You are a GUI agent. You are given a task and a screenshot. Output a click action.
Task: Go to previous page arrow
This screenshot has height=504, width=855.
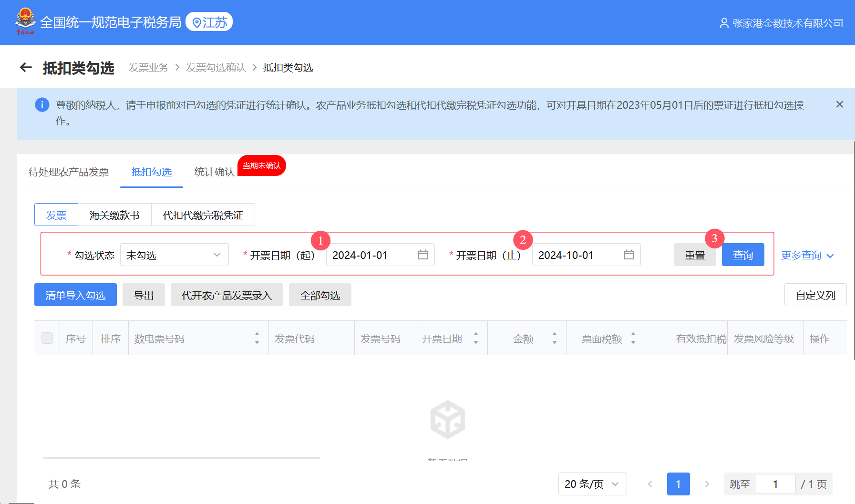point(650,484)
